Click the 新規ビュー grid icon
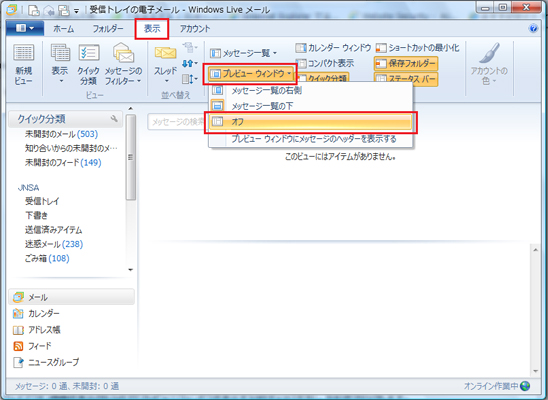 point(23,52)
